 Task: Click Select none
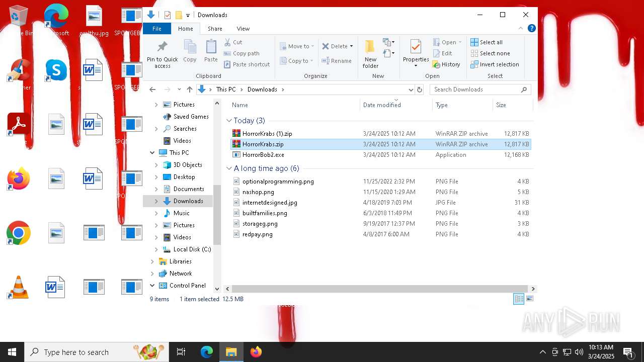coord(491,53)
